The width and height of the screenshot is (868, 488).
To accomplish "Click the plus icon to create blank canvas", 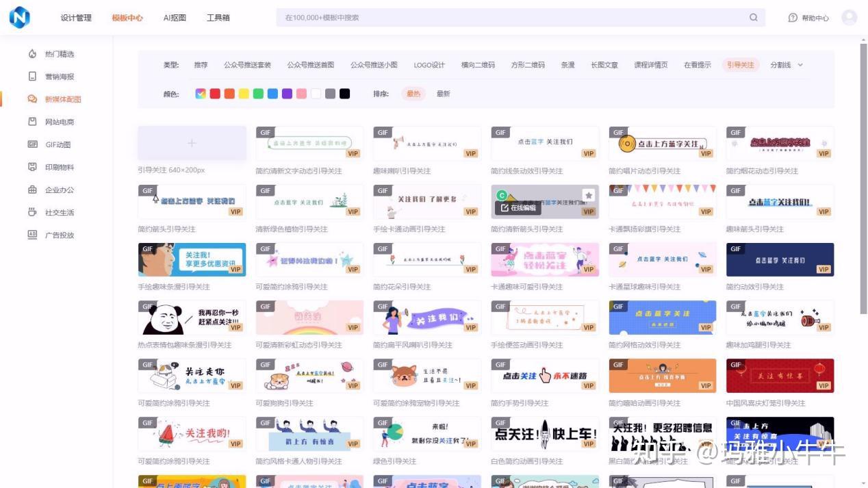I will 192,143.
